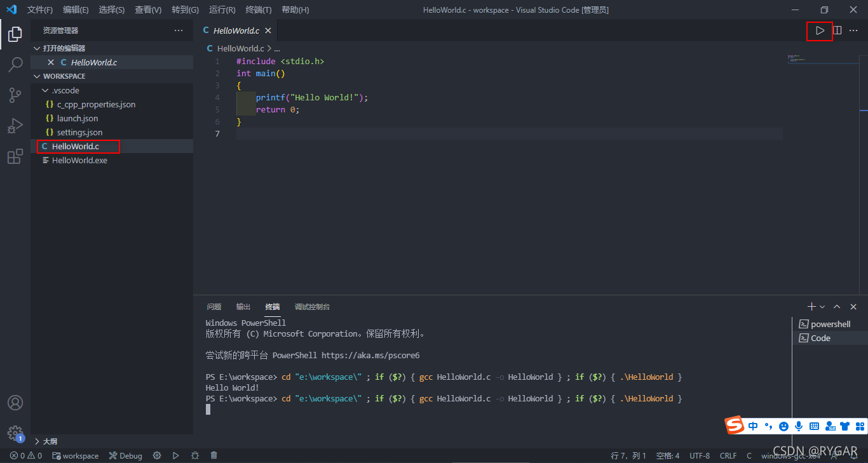Image resolution: width=868 pixels, height=463 pixels.
Task: Open the new terminal dropdown arrow
Action: pos(822,307)
